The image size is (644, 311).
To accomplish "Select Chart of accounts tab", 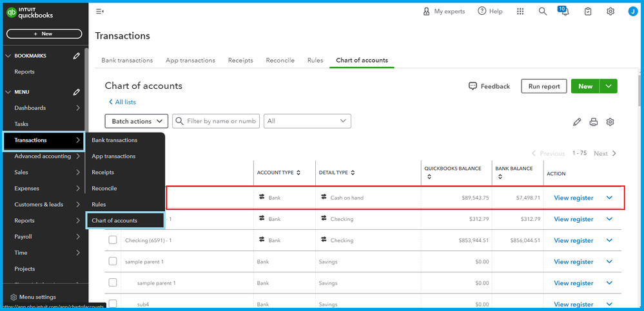I will 362,61.
